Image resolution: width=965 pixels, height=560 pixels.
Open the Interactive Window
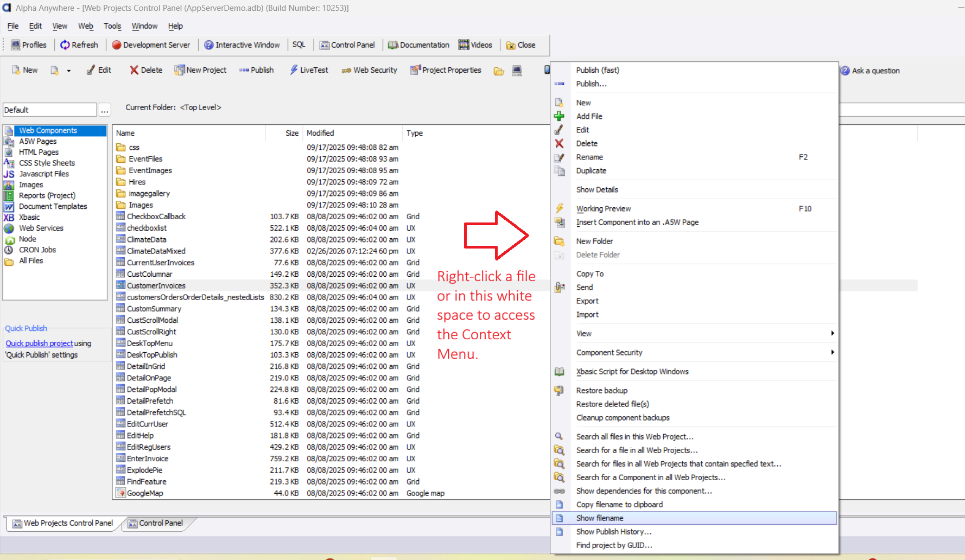(x=242, y=45)
